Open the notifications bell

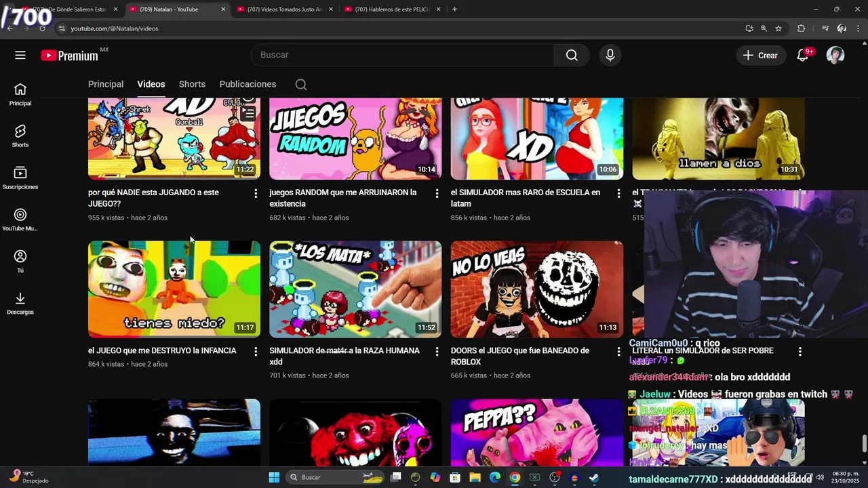[803, 55]
